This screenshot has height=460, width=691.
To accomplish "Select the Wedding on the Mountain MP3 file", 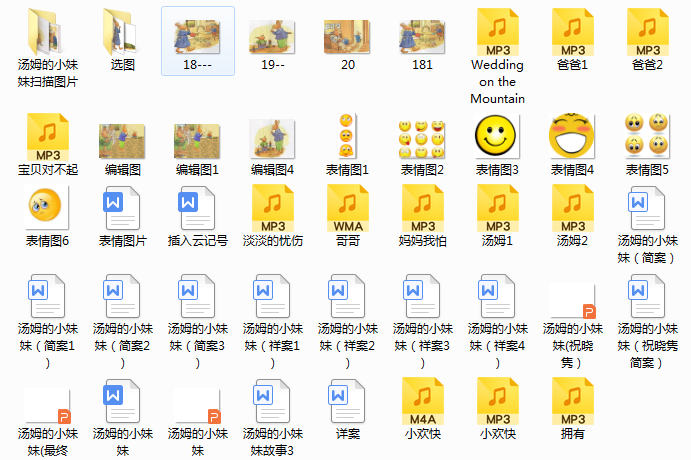I will tap(497, 33).
